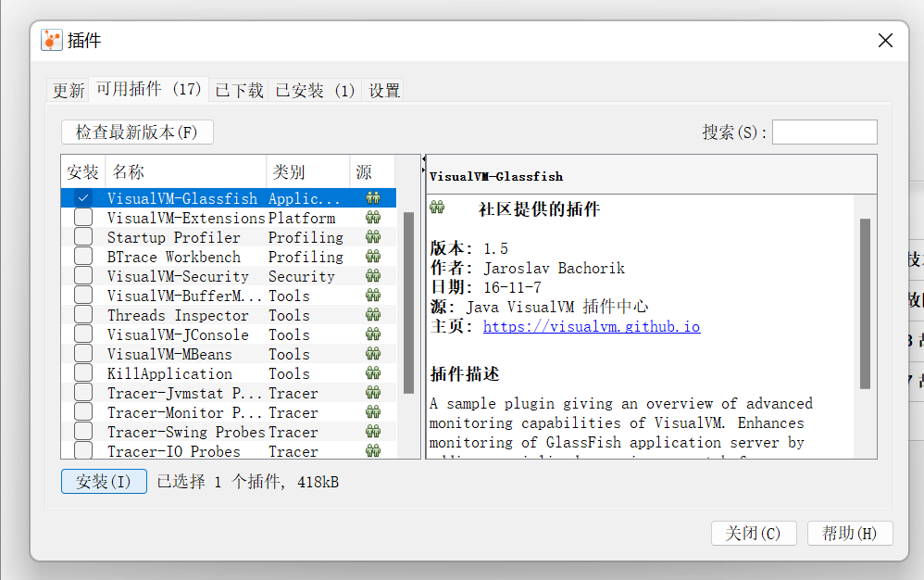Check the Startup Profiler install checkbox
The width and height of the screenshot is (924, 580).
83,237
